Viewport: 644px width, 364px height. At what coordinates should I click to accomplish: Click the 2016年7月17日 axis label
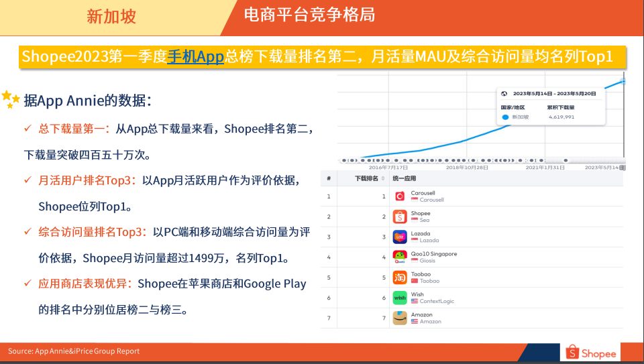pos(388,168)
